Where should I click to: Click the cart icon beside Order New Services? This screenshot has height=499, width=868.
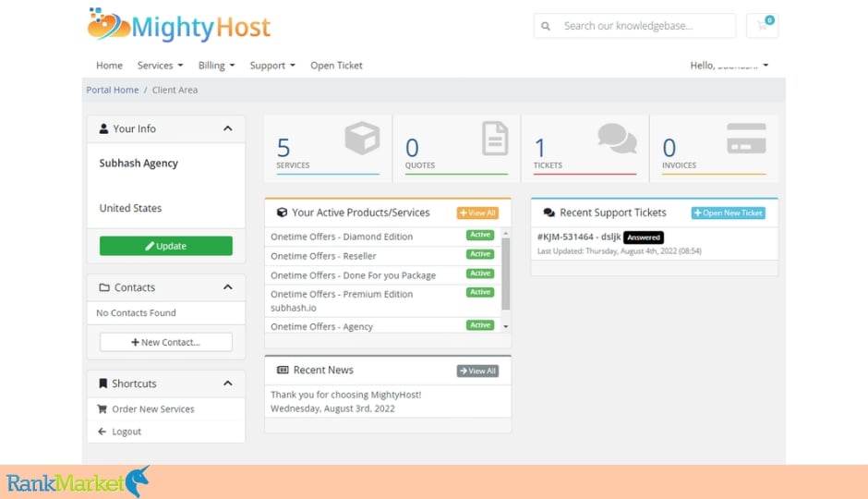click(x=102, y=408)
